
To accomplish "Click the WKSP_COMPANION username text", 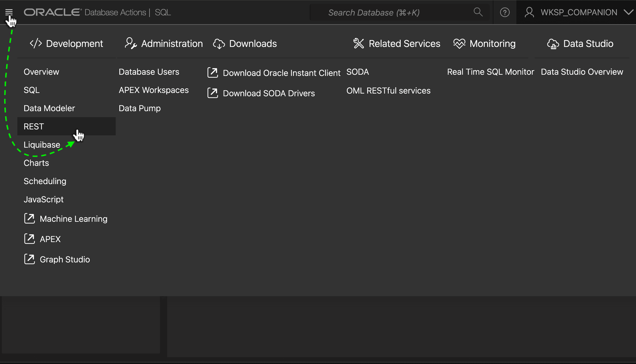I will [579, 12].
